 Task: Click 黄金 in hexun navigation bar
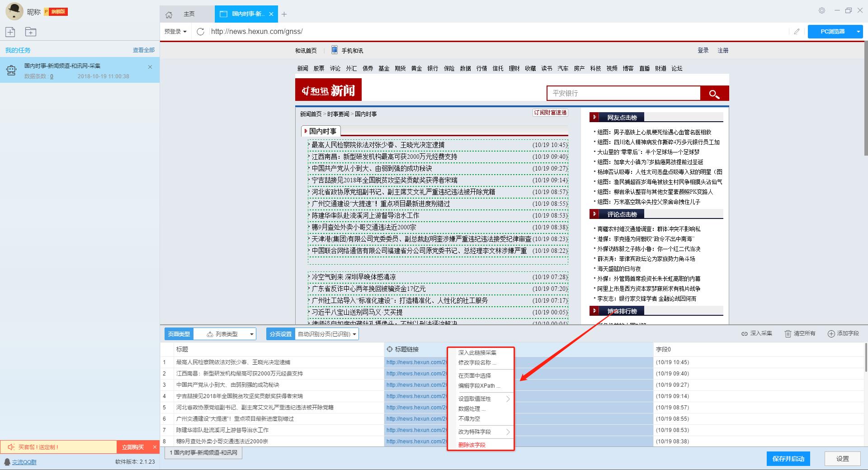click(x=416, y=68)
